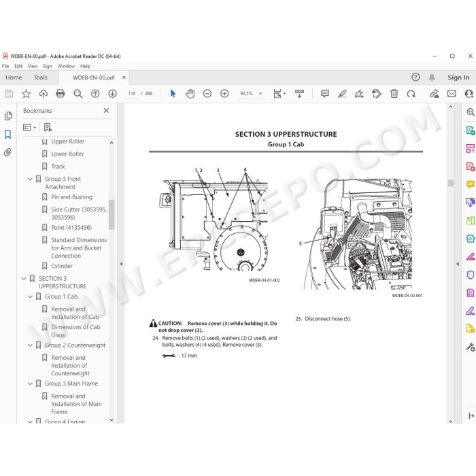Rotate the page view
Screen dimensions: 476x476
click(411, 94)
